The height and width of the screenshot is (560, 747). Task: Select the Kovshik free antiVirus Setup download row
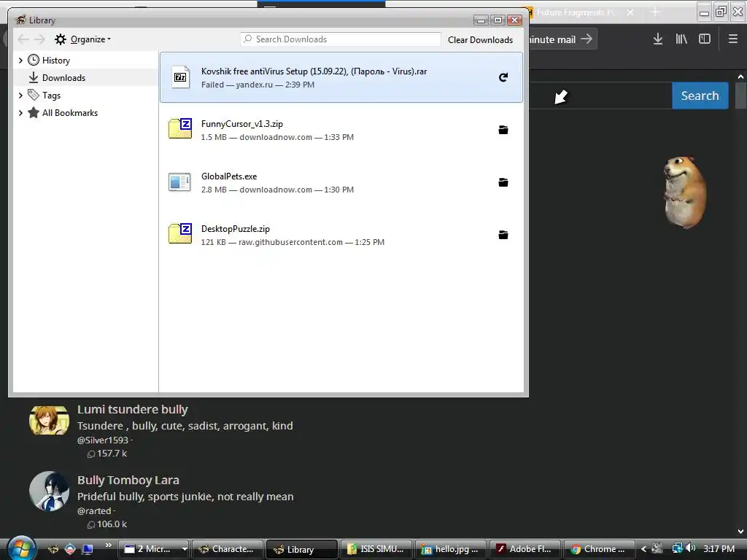tap(341, 77)
